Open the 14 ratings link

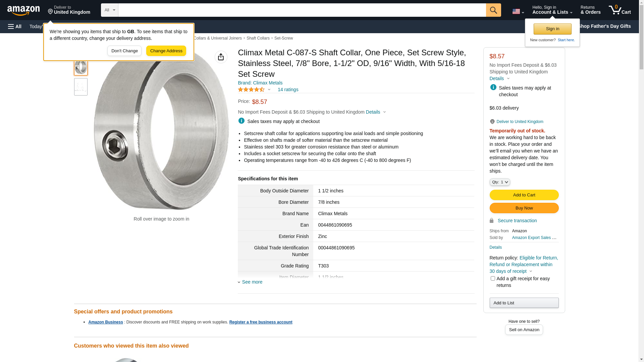pos(288,89)
